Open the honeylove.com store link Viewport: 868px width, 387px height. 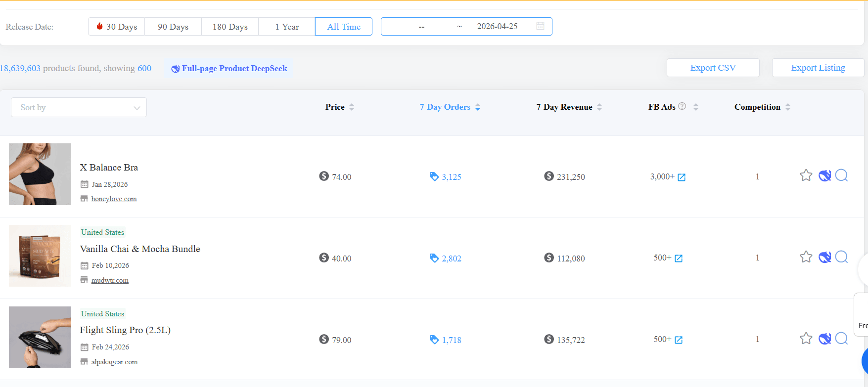[114, 199]
